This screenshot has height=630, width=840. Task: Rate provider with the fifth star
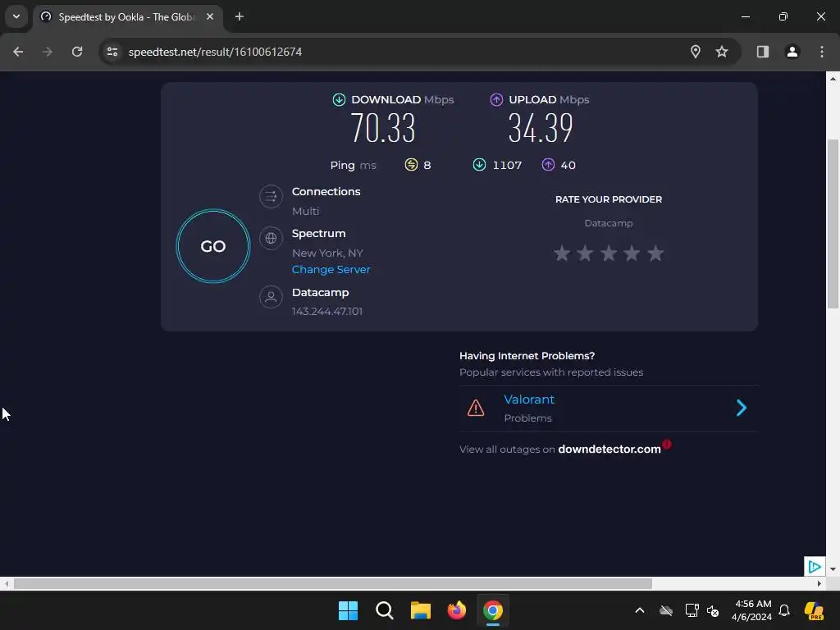[655, 253]
